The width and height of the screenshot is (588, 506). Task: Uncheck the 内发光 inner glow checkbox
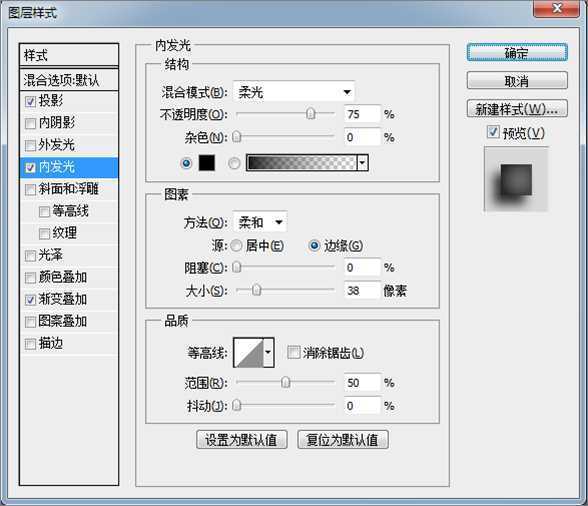point(30,167)
